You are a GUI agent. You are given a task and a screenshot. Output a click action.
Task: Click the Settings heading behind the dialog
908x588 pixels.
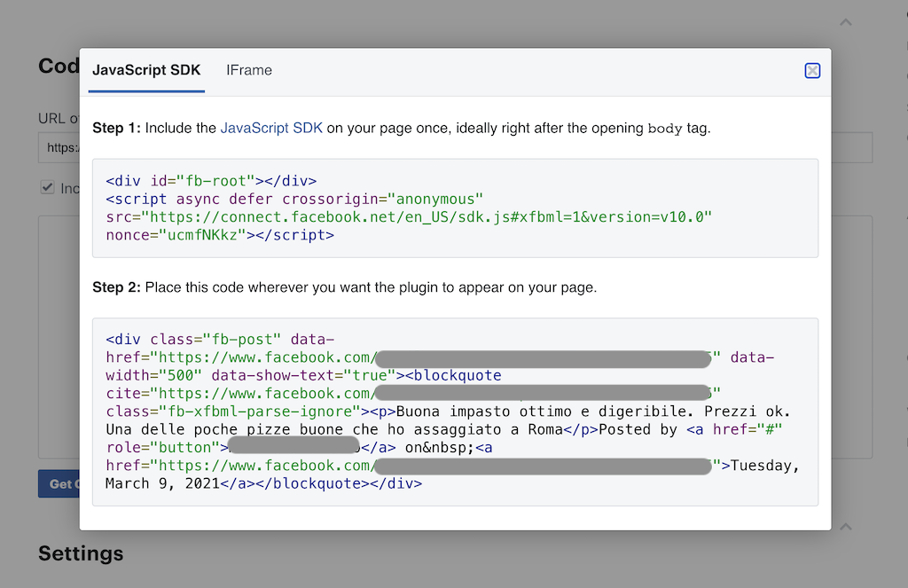[81, 553]
